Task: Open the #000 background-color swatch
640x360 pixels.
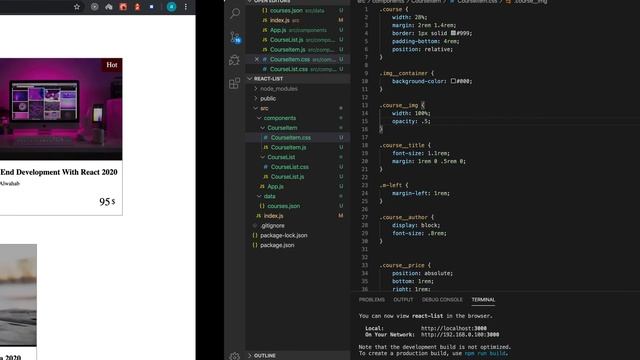Action: point(453,81)
